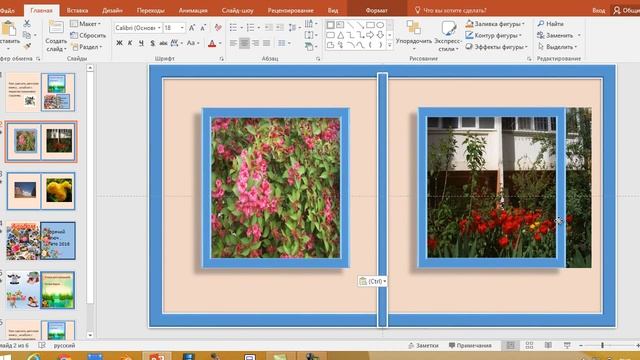Open the font size 18 dropdown
Viewport: 640px width, 360px height.
(x=182, y=28)
